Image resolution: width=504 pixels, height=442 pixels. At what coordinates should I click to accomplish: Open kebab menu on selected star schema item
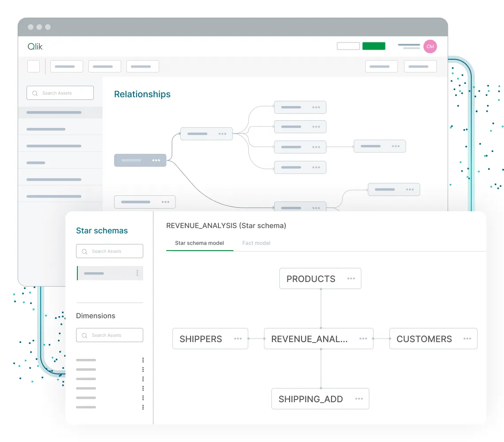pyautogui.click(x=137, y=273)
